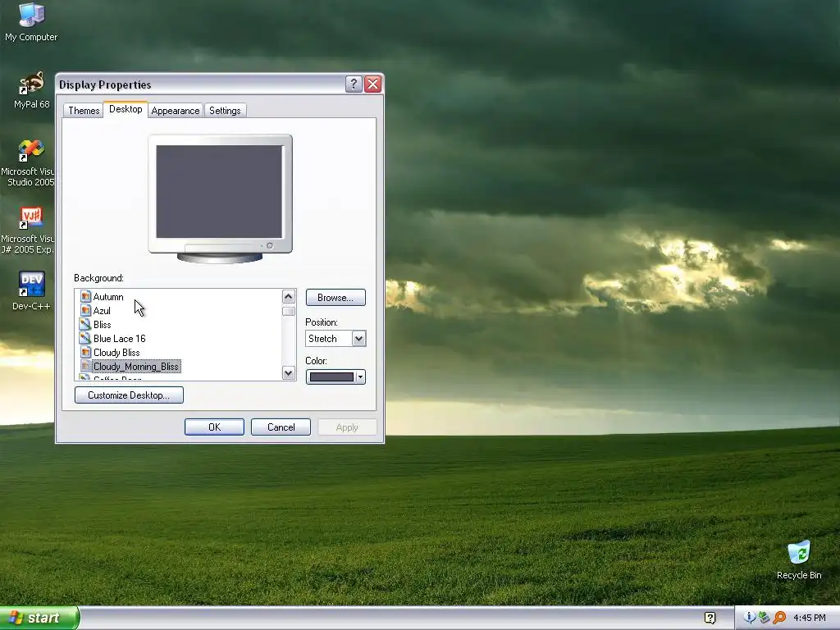
Task: Click OK to confirm display settings
Action: pyautogui.click(x=214, y=427)
